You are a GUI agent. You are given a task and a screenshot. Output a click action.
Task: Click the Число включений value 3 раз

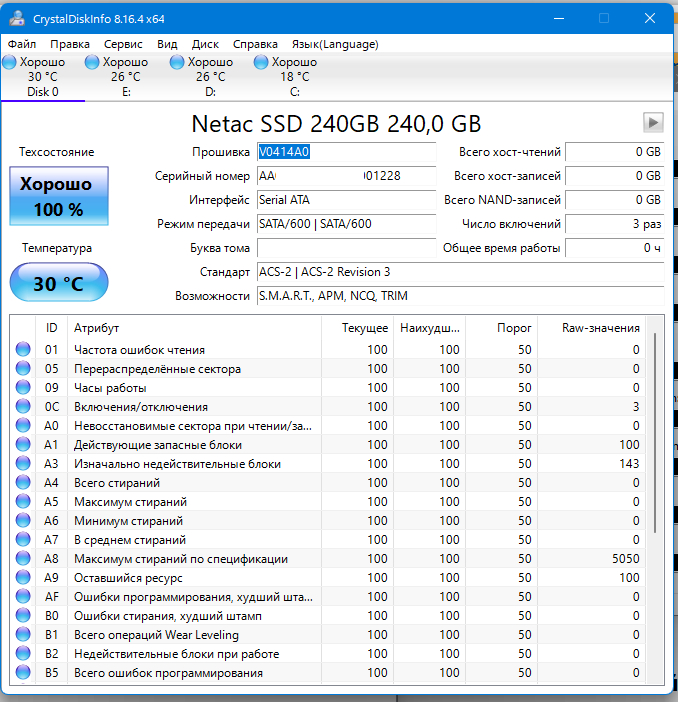pyautogui.click(x=614, y=224)
